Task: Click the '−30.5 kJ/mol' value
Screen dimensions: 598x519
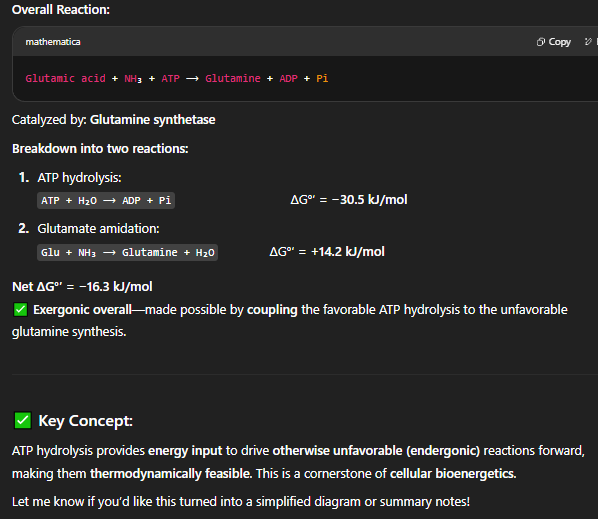Action: (x=370, y=200)
